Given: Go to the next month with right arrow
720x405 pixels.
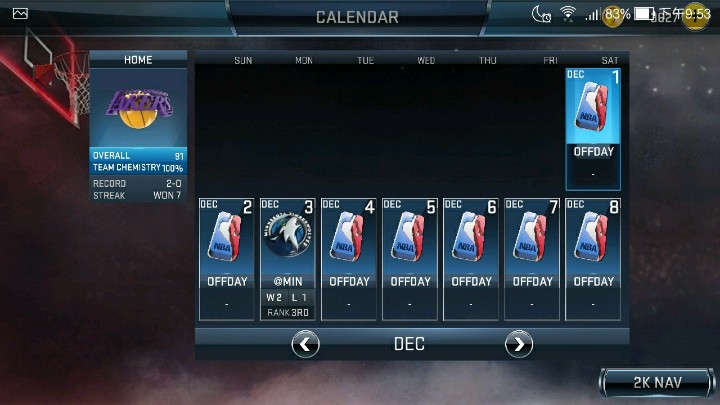Looking at the screenshot, I should [519, 344].
